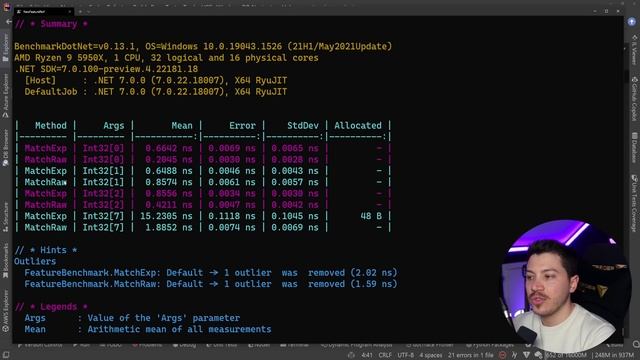Viewport: 640px width, 360px height.
Task: Open the Problems tool window
Action: click(147, 345)
